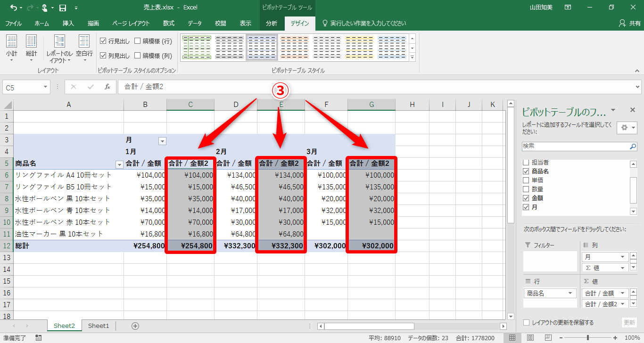Open the gear tools menu in field pane
This screenshot has height=343, width=644.
[627, 128]
